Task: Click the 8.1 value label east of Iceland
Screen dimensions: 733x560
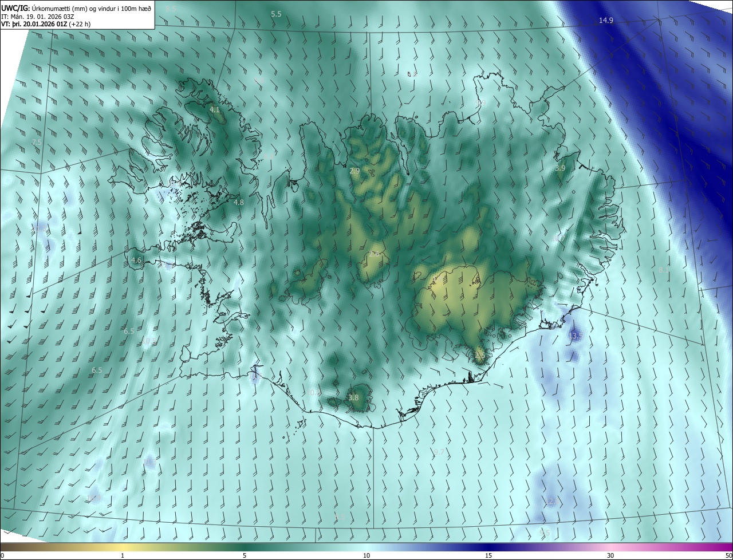Action: coord(664,270)
